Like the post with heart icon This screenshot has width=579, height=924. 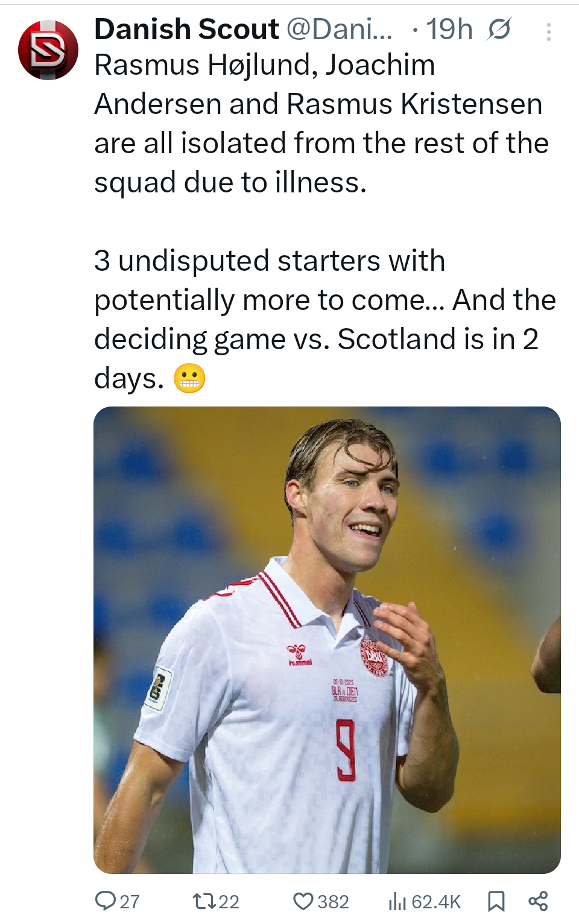pos(303,902)
